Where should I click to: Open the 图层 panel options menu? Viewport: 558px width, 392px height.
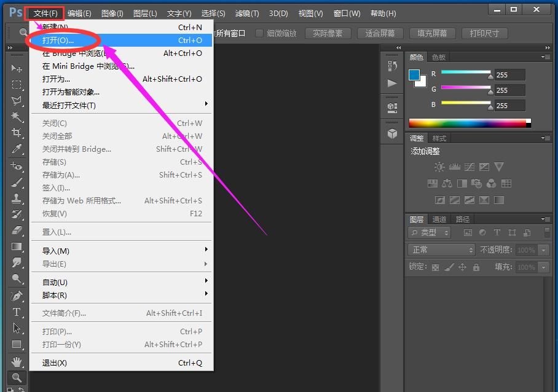coord(546,219)
